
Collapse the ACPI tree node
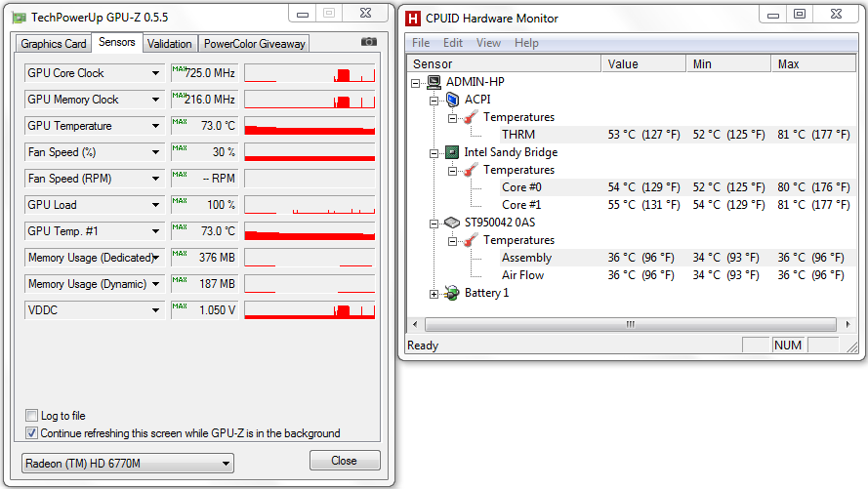434,101
